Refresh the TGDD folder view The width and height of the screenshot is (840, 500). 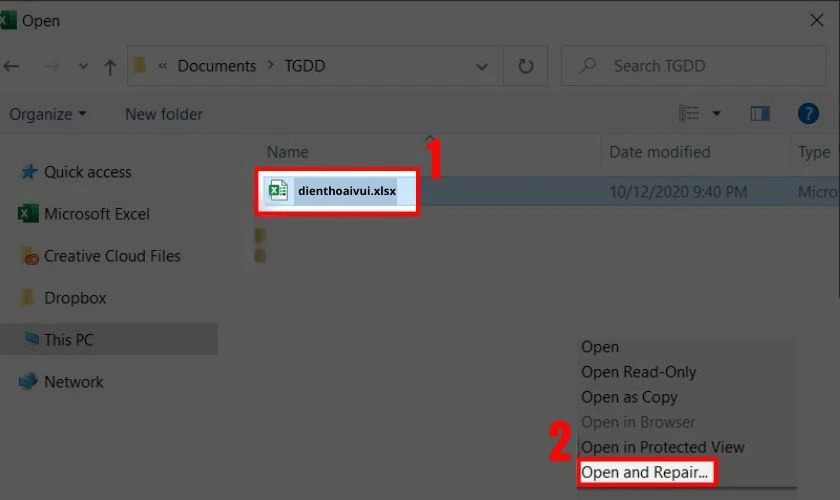(526, 66)
